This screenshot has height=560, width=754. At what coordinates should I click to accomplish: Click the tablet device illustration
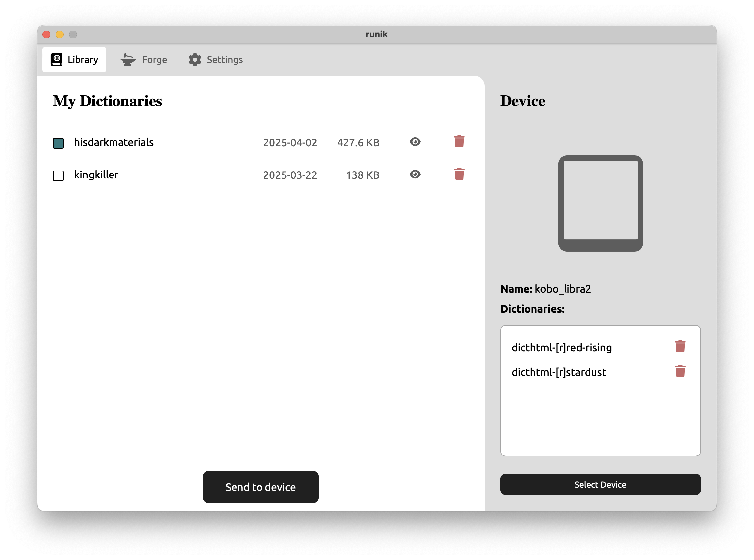600,203
